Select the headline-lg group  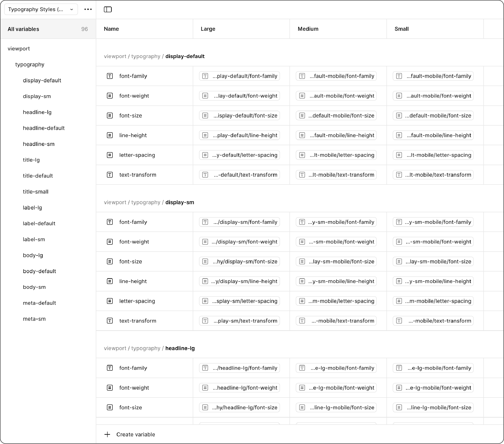coord(37,112)
